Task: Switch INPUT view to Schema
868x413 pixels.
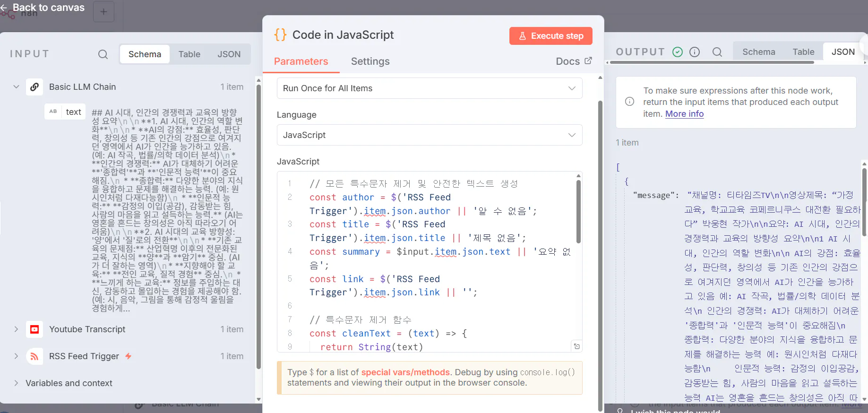Action: pyautogui.click(x=145, y=54)
